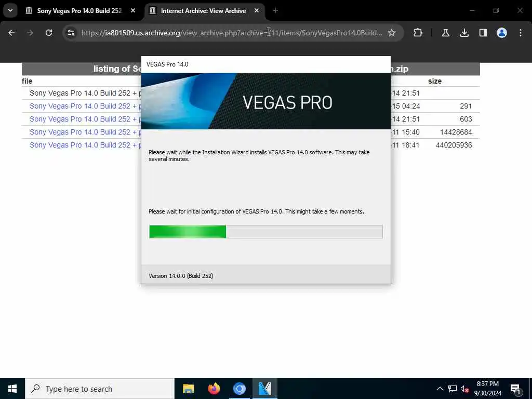532x399 pixels.
Task: Select the VEGAS installer taskbar icon
Action: click(265, 389)
